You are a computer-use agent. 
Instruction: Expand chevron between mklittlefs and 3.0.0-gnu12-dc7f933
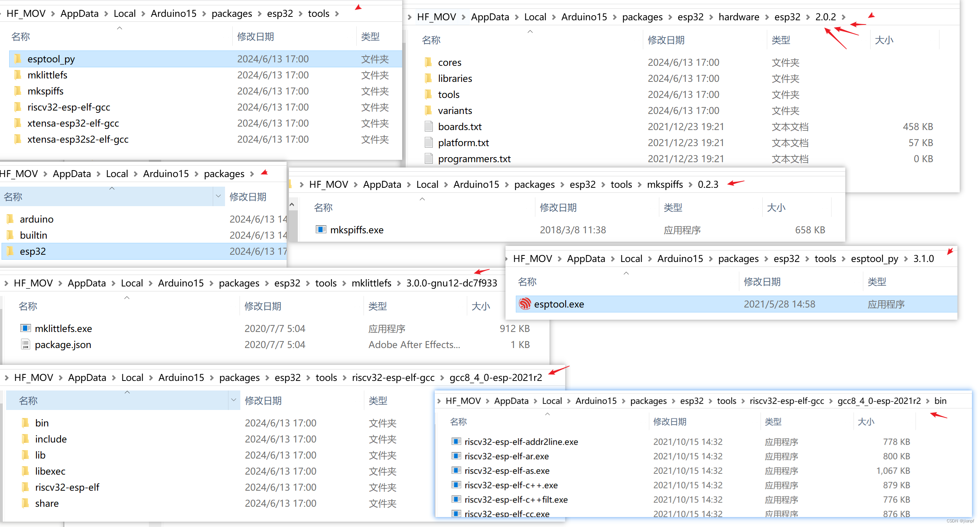399,283
